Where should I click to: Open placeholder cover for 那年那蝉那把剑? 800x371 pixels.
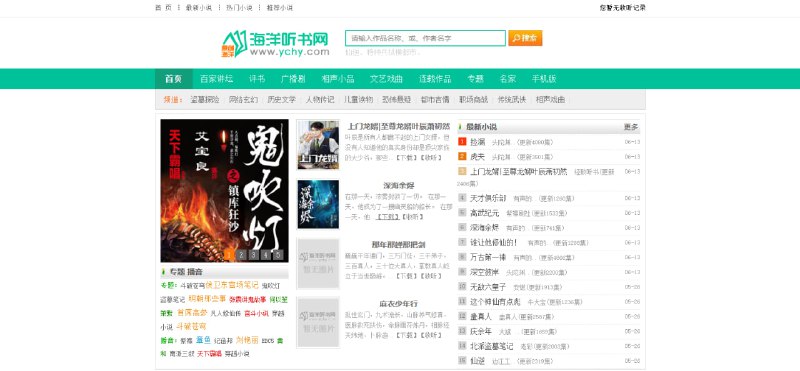318,263
